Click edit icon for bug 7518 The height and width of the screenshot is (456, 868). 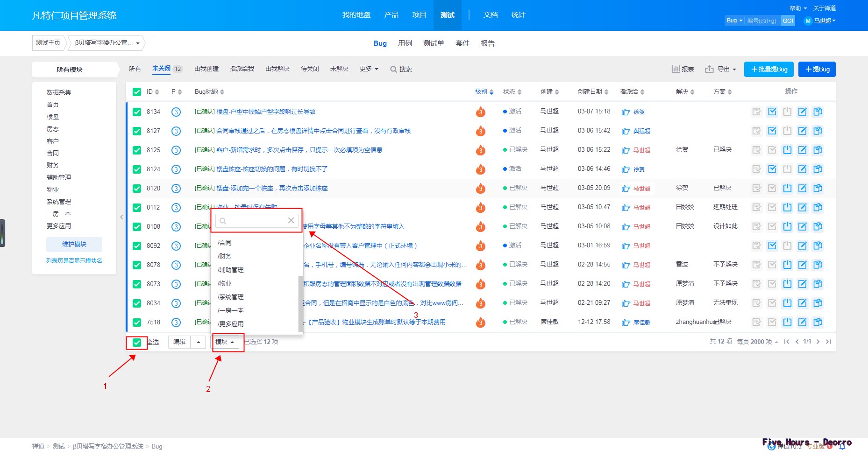(x=802, y=322)
